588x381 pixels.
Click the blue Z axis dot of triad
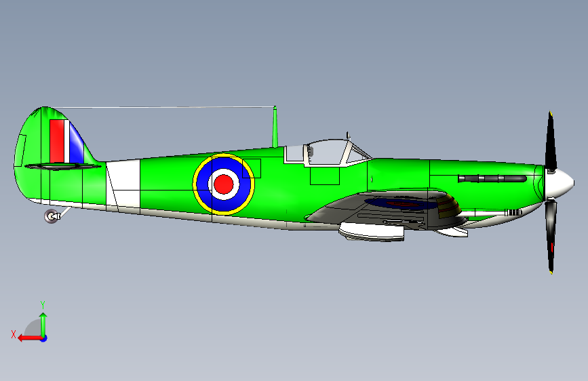tap(44, 338)
